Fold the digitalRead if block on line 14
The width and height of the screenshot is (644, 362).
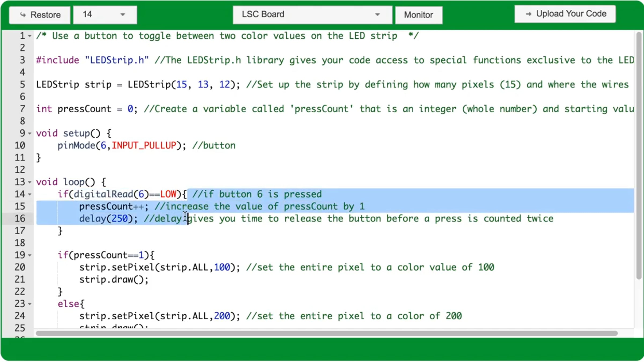30,194
